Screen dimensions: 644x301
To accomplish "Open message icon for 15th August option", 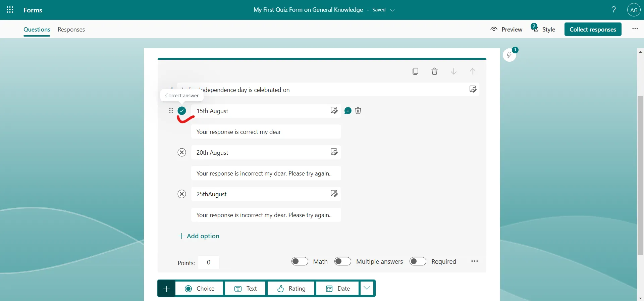I will pos(348,111).
